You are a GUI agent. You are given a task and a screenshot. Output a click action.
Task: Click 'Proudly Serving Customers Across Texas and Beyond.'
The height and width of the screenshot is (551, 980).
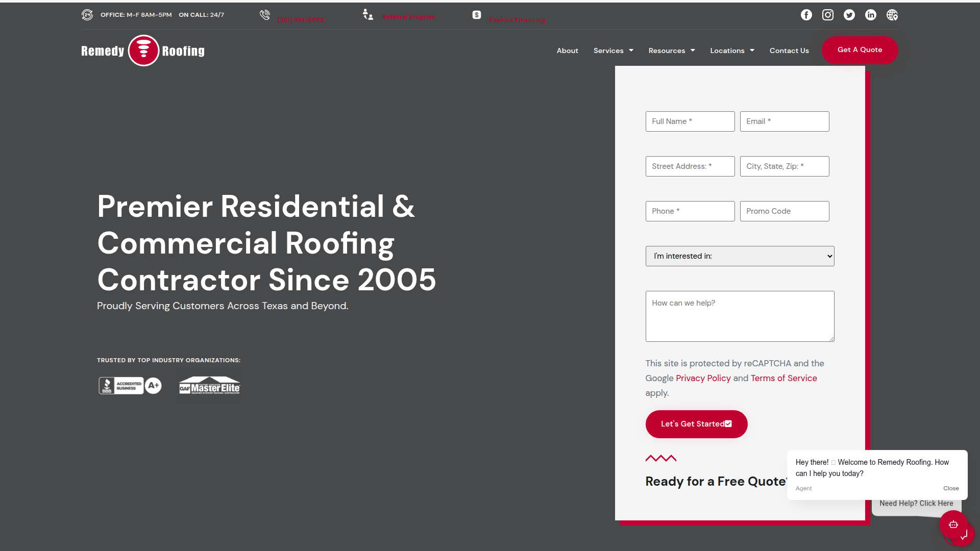point(223,306)
